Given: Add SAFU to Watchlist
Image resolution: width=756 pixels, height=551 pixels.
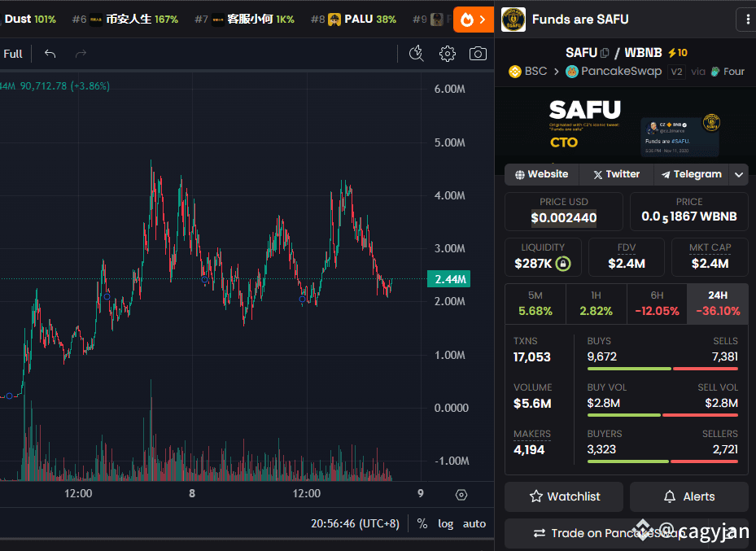Looking at the screenshot, I should (x=564, y=496).
